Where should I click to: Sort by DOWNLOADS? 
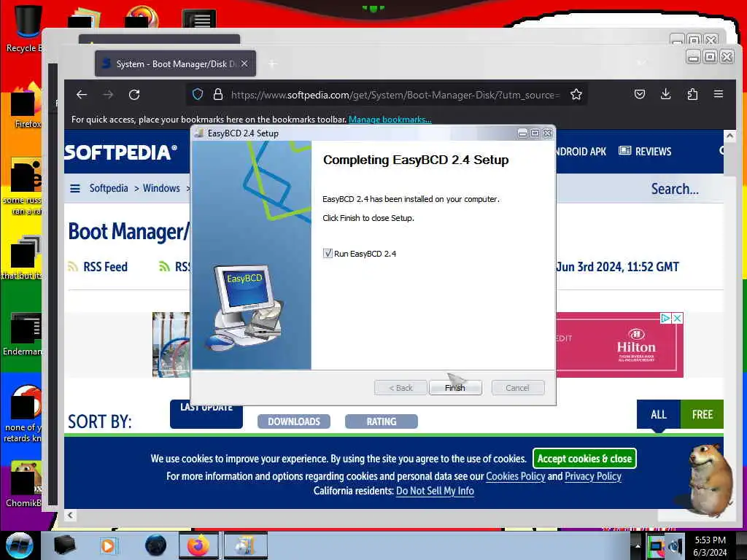(x=293, y=421)
